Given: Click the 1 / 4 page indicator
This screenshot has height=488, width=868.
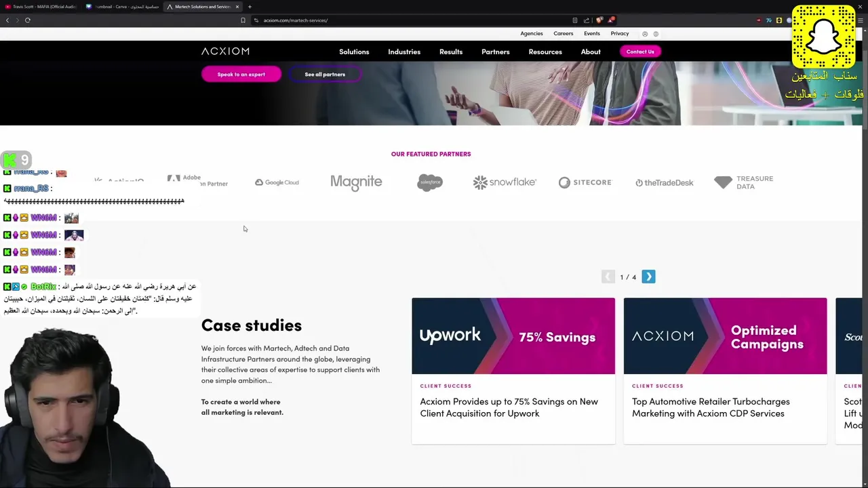Looking at the screenshot, I should [628, 277].
